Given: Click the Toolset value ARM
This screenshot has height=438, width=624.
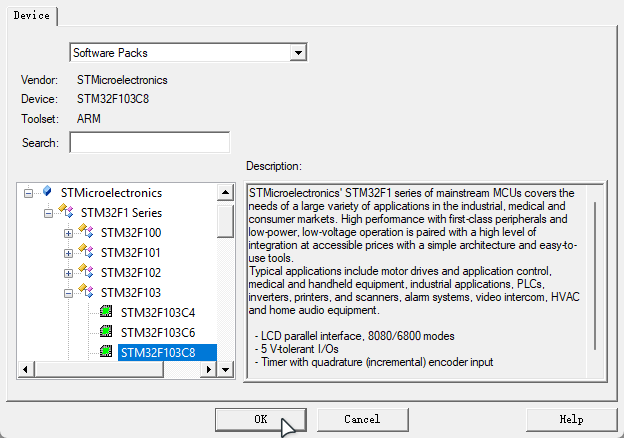Looking at the screenshot, I should pyautogui.click(x=89, y=119).
